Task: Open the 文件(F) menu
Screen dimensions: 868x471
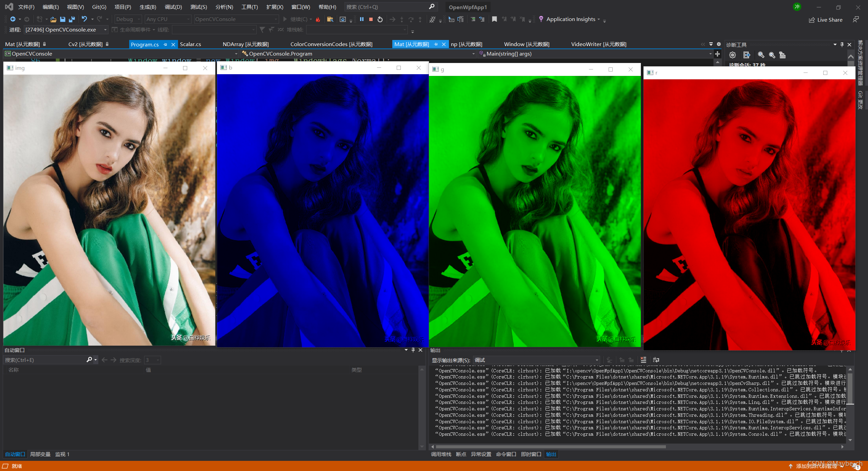Action: click(26, 7)
